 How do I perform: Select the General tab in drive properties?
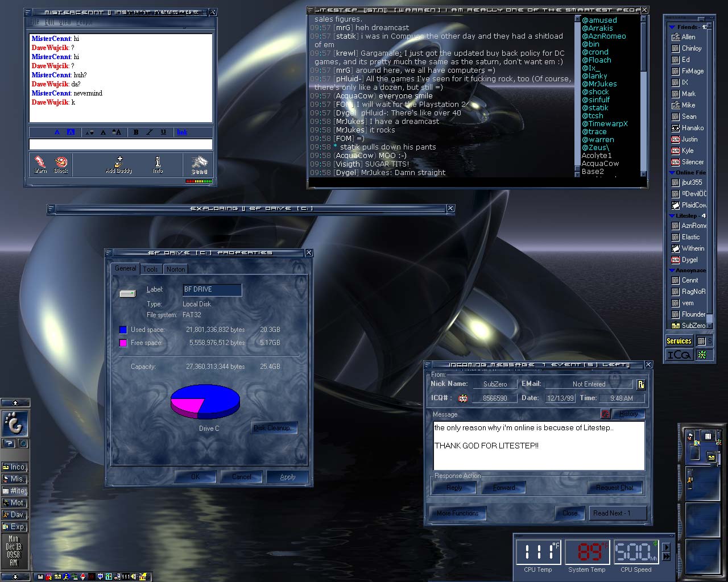pyautogui.click(x=125, y=268)
